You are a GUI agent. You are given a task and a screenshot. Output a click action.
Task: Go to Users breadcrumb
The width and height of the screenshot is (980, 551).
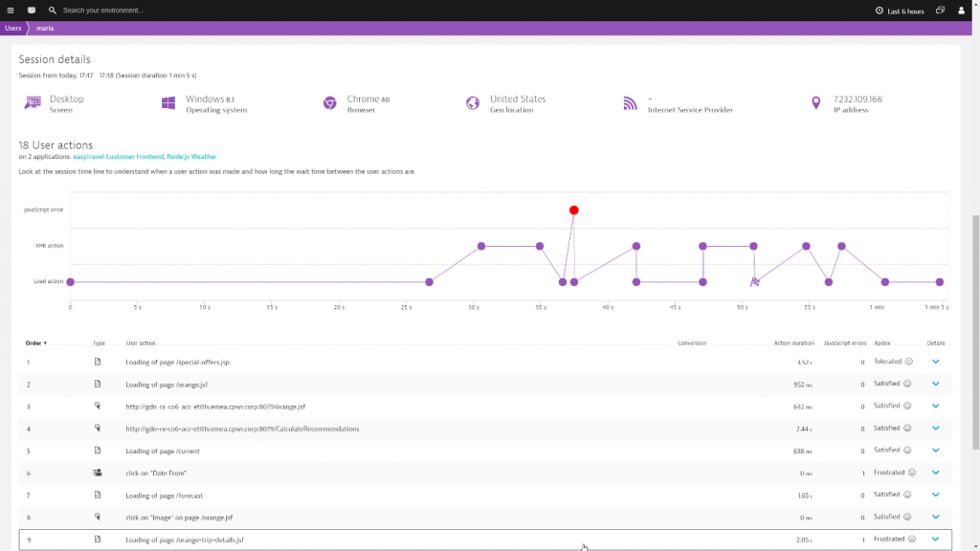point(13,29)
